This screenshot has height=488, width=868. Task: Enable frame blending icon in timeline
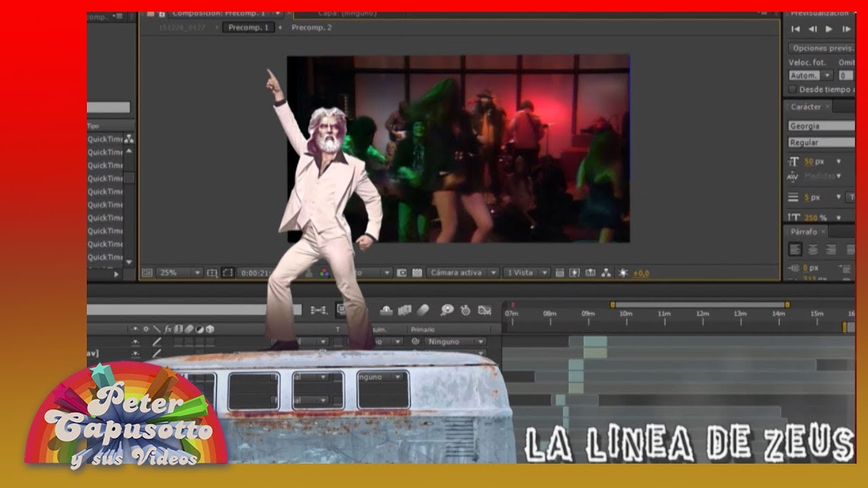(x=406, y=310)
